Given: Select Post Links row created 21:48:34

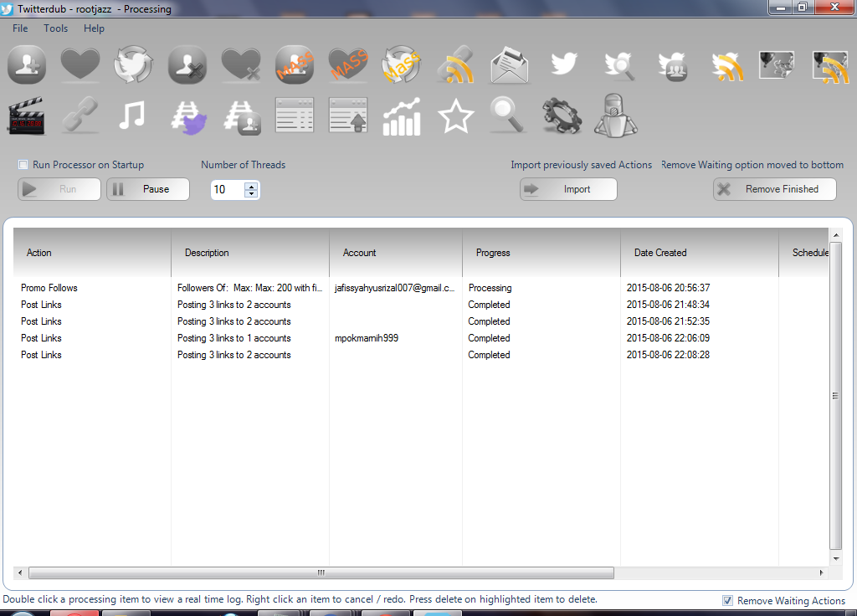Looking at the screenshot, I should tap(421, 305).
